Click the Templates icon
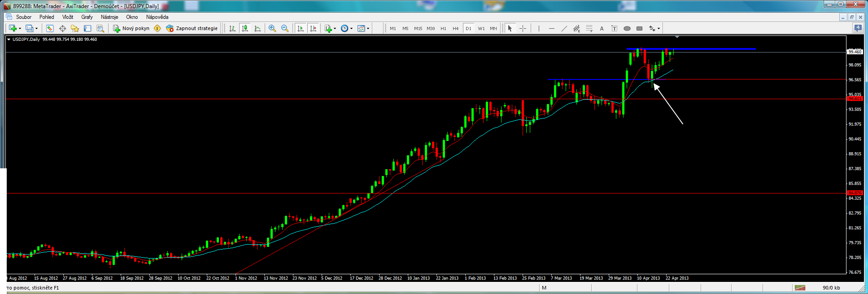 click(x=361, y=28)
